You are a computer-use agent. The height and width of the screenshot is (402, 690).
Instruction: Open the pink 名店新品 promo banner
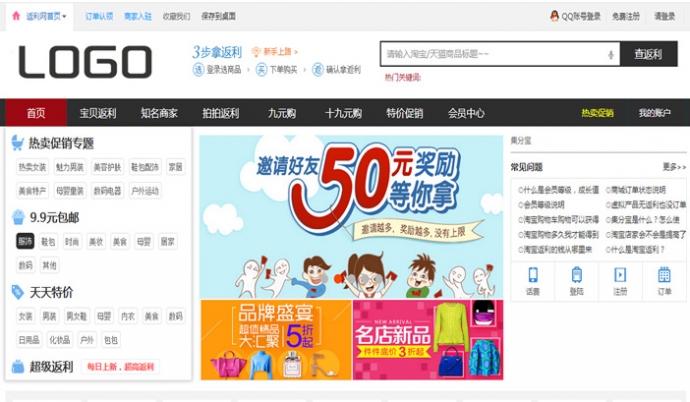click(428, 340)
